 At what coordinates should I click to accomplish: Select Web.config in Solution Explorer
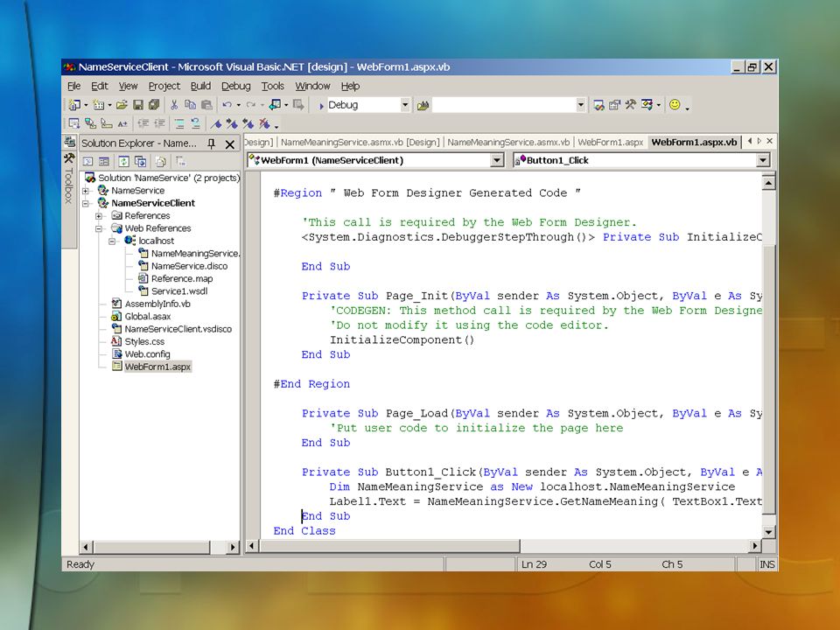coord(147,354)
